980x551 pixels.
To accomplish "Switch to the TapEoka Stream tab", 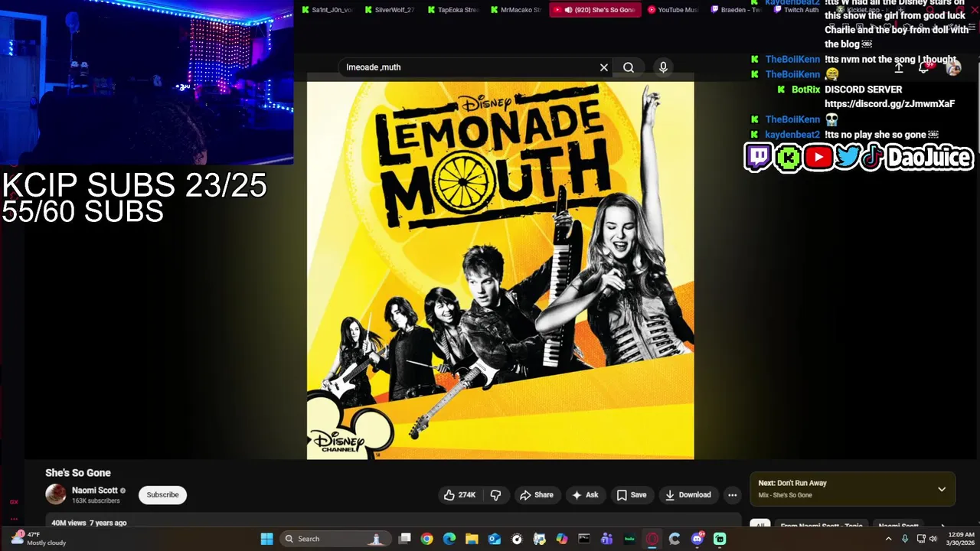I will (x=452, y=10).
